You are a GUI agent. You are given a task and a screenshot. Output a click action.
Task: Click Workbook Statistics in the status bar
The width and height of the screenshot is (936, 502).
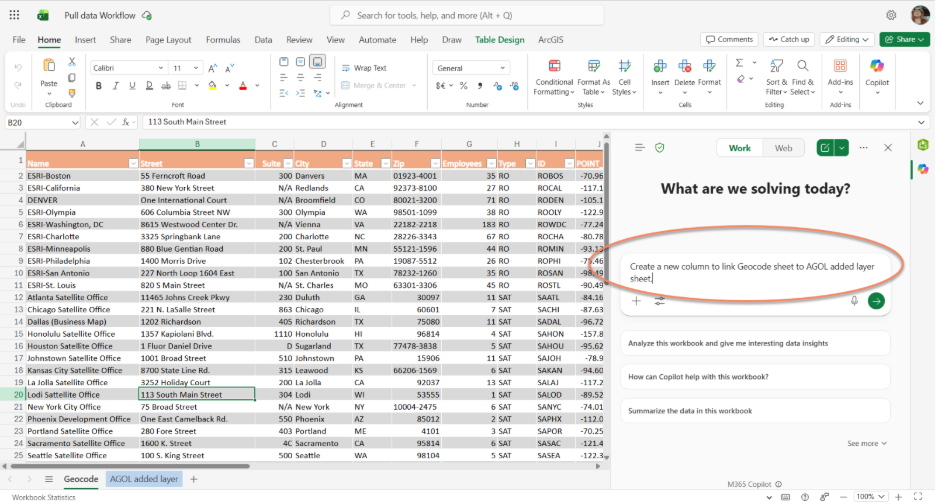pos(44,497)
